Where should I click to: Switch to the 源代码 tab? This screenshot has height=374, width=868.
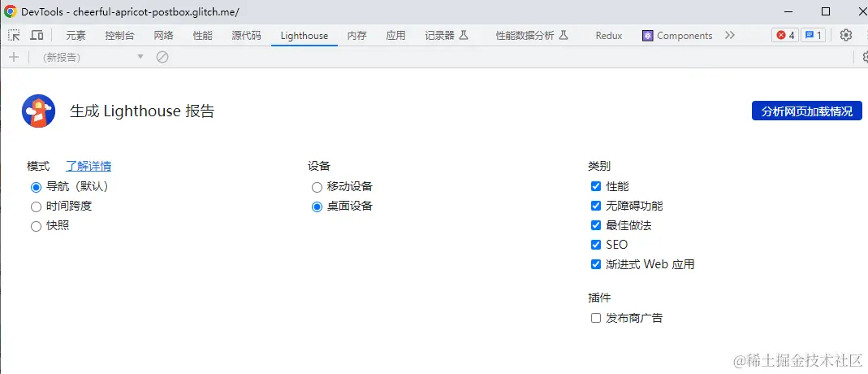pos(246,36)
